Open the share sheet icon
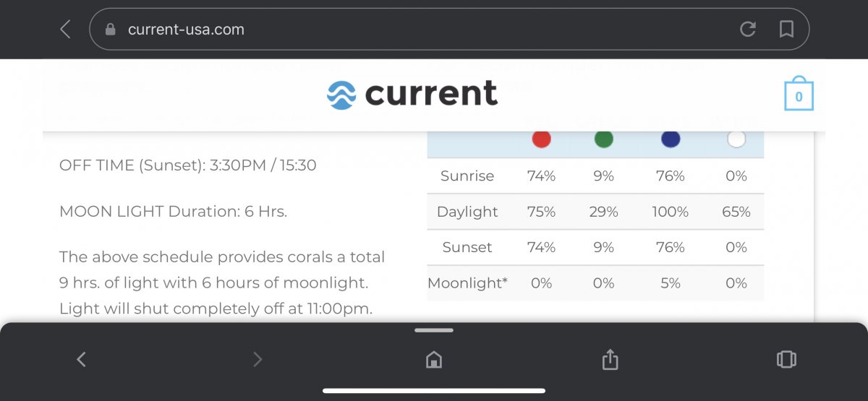The height and width of the screenshot is (401, 868). click(610, 359)
